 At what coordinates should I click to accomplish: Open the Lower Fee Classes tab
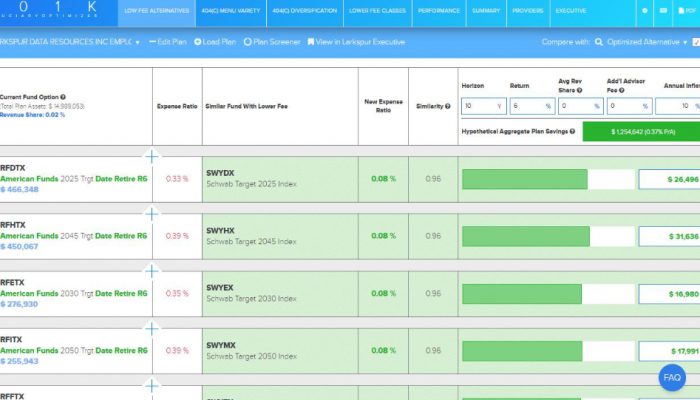(375, 10)
